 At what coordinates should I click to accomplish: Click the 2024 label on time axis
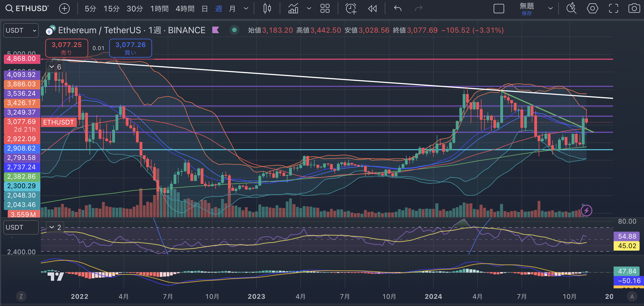(x=433, y=297)
